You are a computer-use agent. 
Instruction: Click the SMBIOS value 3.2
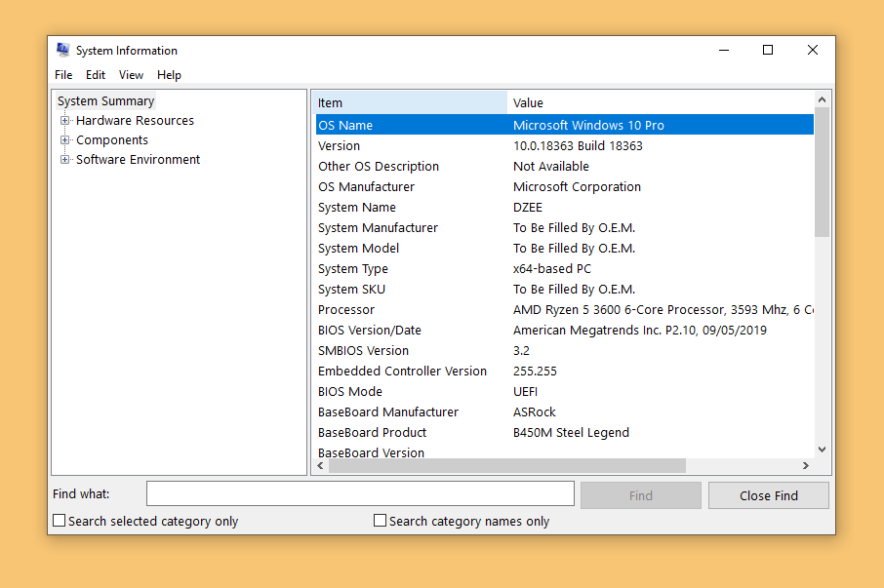click(x=521, y=350)
